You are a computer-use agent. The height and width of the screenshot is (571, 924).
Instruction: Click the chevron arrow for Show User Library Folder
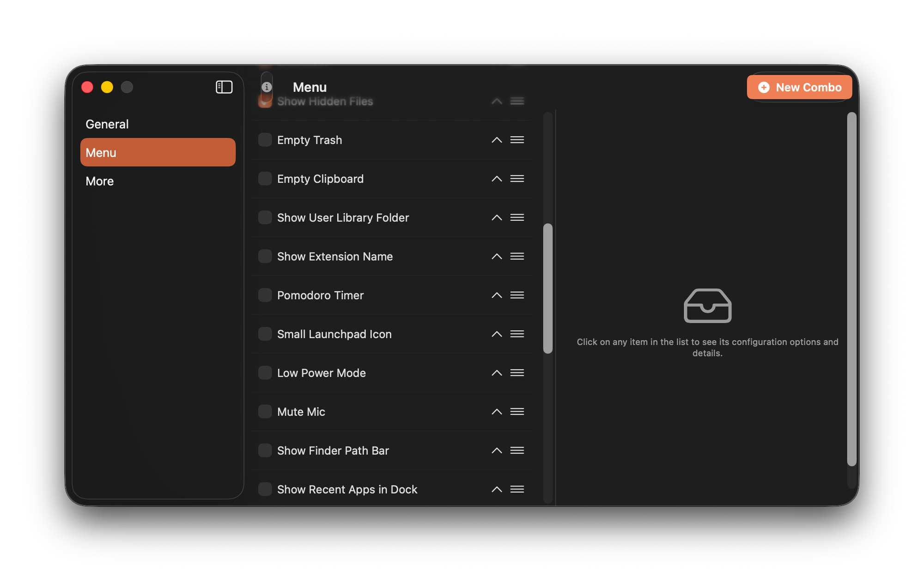497,217
